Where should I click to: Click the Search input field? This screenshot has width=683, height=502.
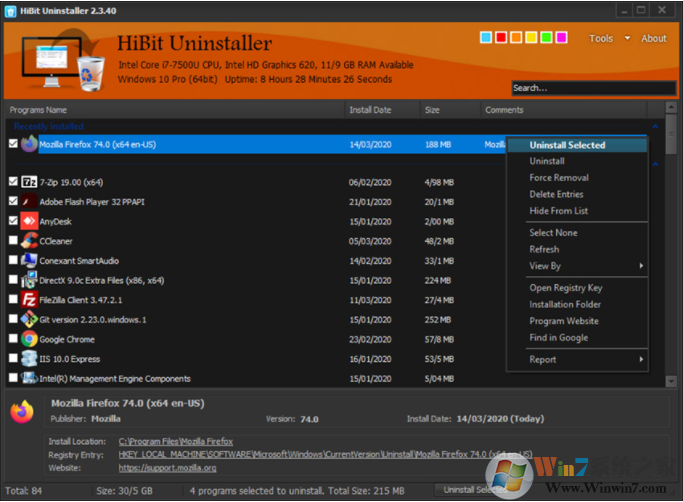tap(594, 88)
